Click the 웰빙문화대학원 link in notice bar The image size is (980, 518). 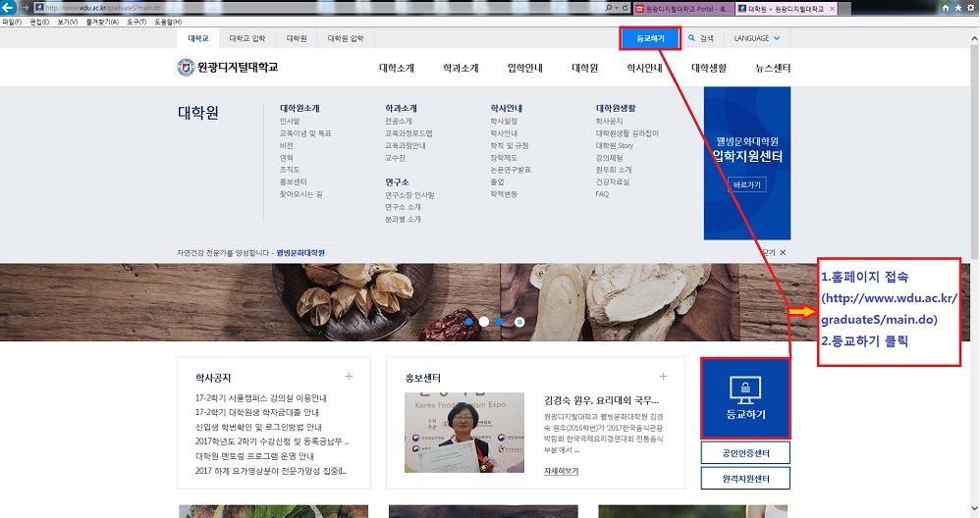300,253
